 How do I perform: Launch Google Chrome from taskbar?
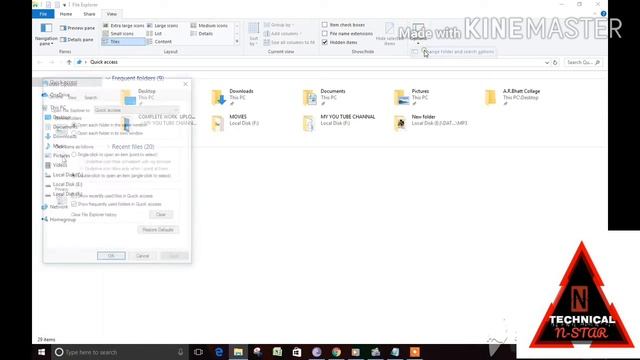[x=336, y=352]
